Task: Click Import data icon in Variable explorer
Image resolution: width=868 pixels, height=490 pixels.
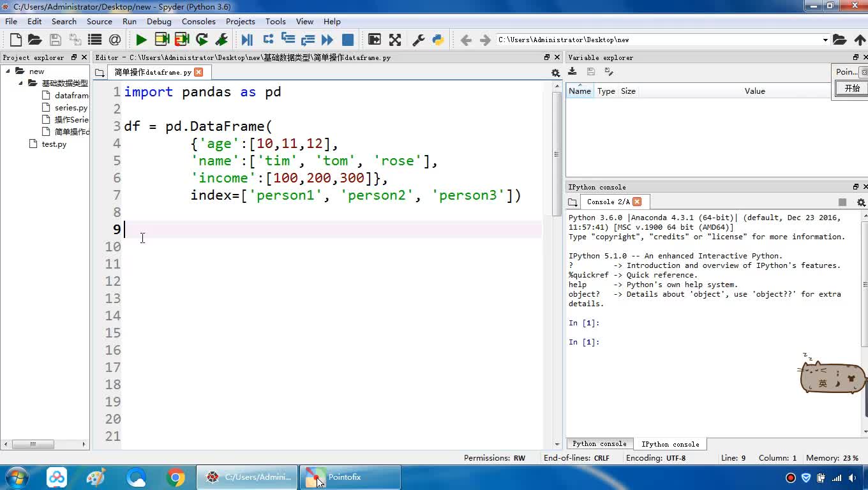Action: coord(572,71)
